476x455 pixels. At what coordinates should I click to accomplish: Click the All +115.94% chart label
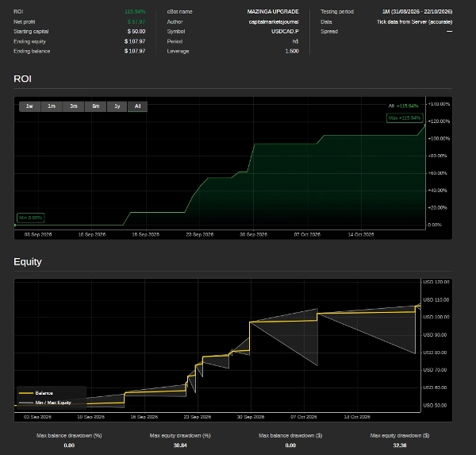coord(404,106)
